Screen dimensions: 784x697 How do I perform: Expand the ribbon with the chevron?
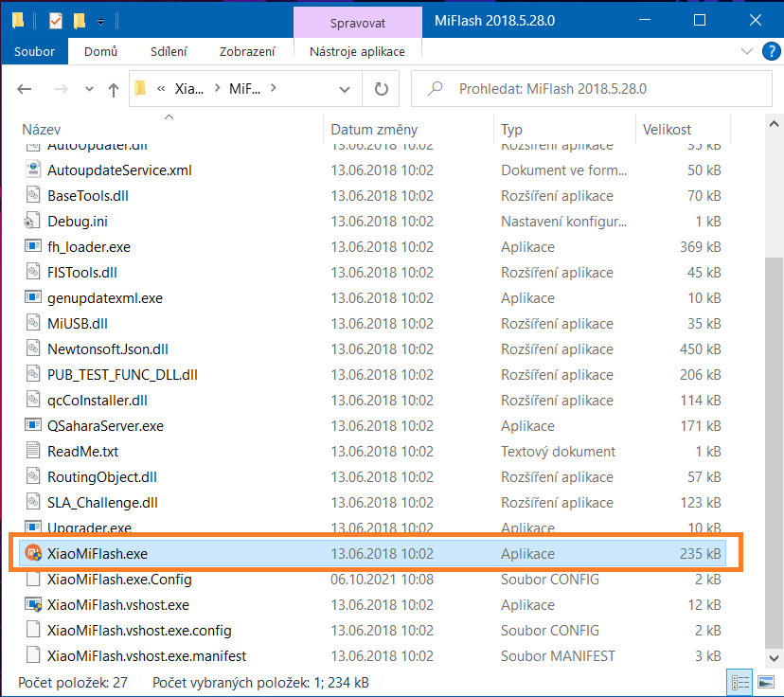(x=746, y=51)
